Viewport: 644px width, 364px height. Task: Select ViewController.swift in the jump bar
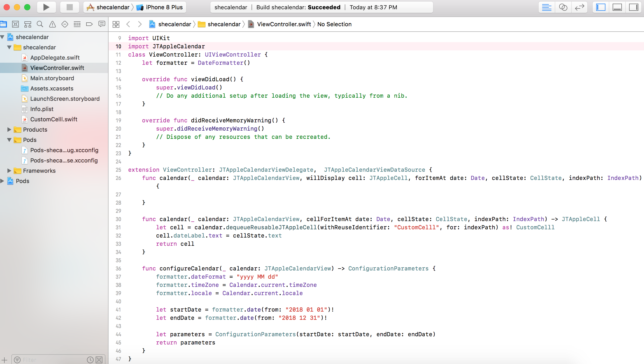coord(284,24)
